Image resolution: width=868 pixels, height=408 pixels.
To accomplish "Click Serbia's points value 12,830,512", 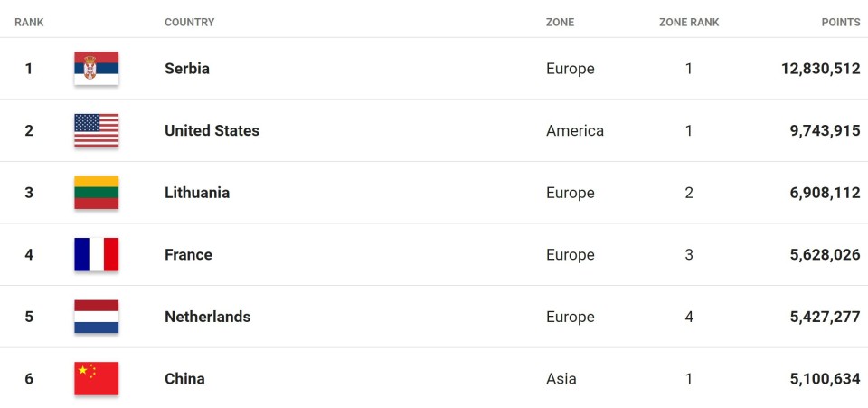I will click(x=821, y=69).
